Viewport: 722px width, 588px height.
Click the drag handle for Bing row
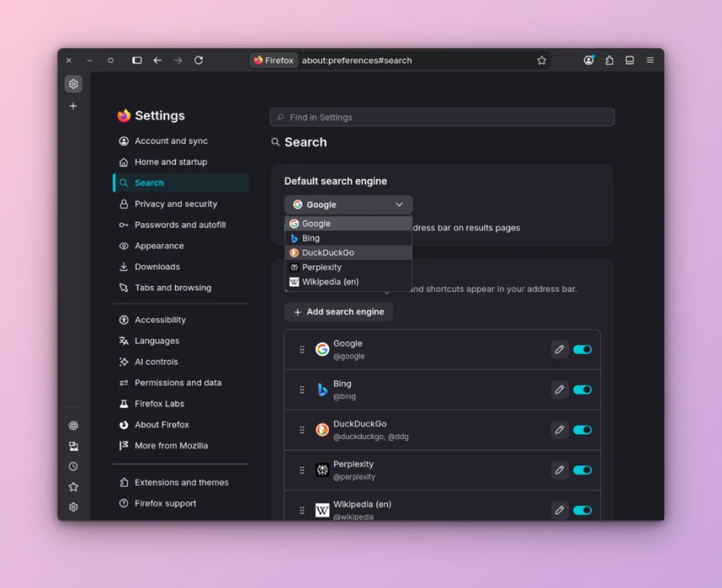pos(302,390)
